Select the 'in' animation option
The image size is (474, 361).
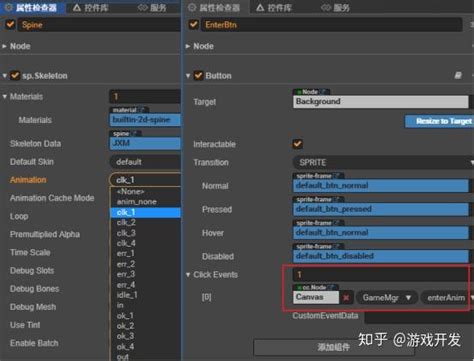146,305
